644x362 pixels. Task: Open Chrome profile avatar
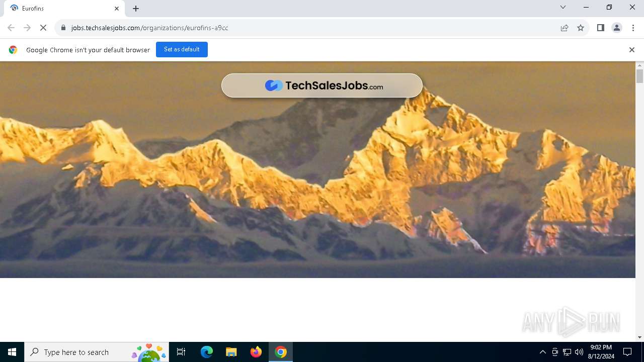click(617, 28)
